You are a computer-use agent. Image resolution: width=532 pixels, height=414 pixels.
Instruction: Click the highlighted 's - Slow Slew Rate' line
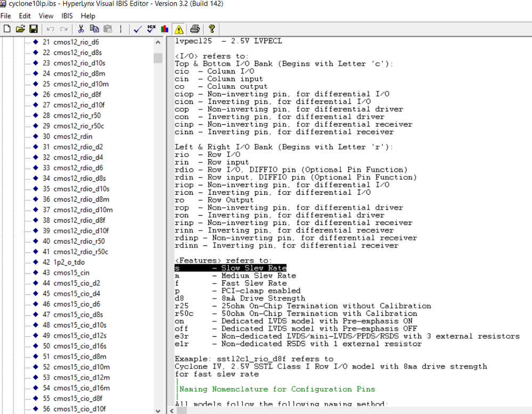point(231,268)
